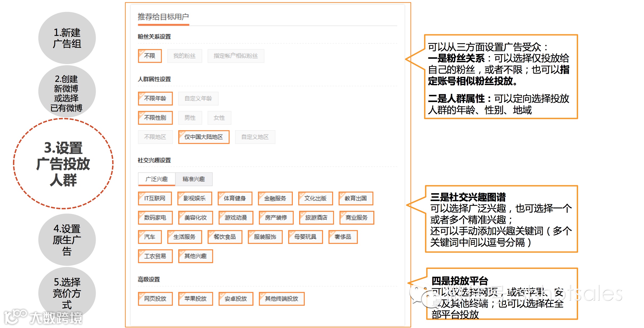The width and height of the screenshot is (644, 328).
Task: Toggle 网页投放 platform option
Action: tap(155, 299)
